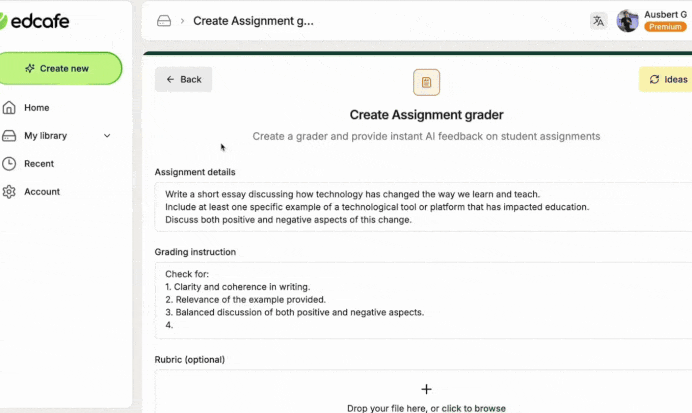Image resolution: width=692 pixels, height=413 pixels.
Task: Select Home in the sidebar
Action: 37,108
